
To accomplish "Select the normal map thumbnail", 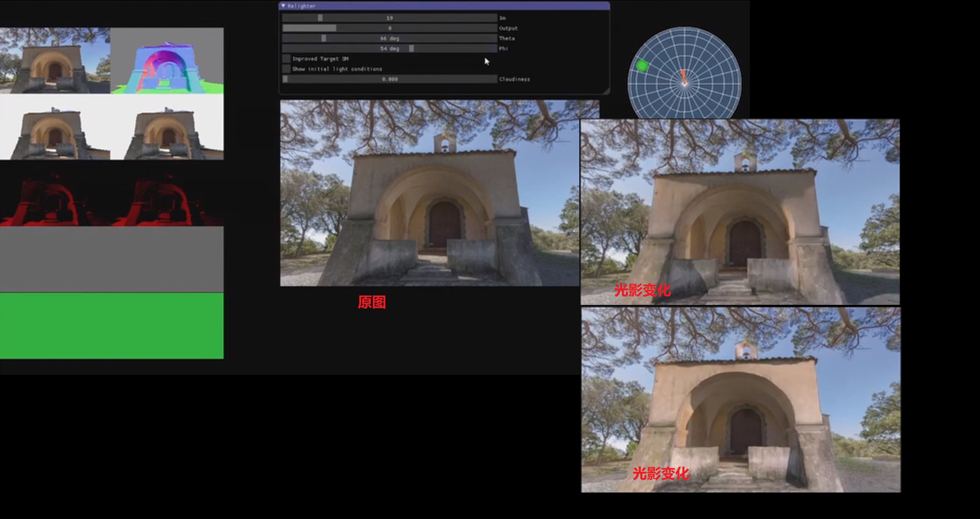I will pos(167,60).
